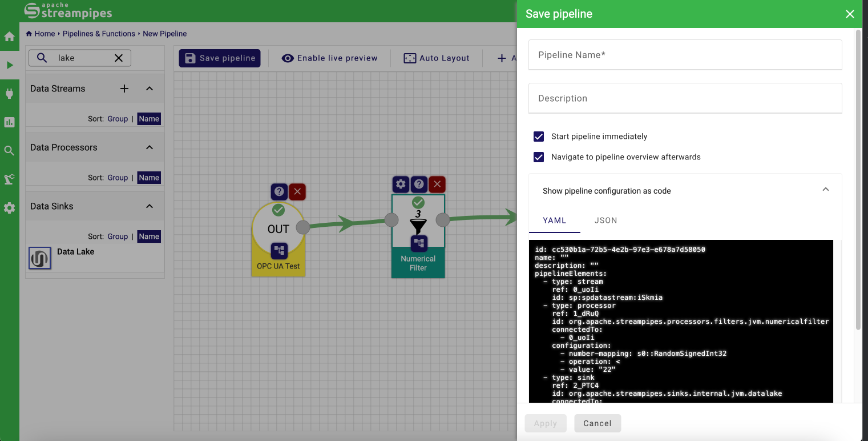Enable live preview eye toggle

(x=330, y=58)
